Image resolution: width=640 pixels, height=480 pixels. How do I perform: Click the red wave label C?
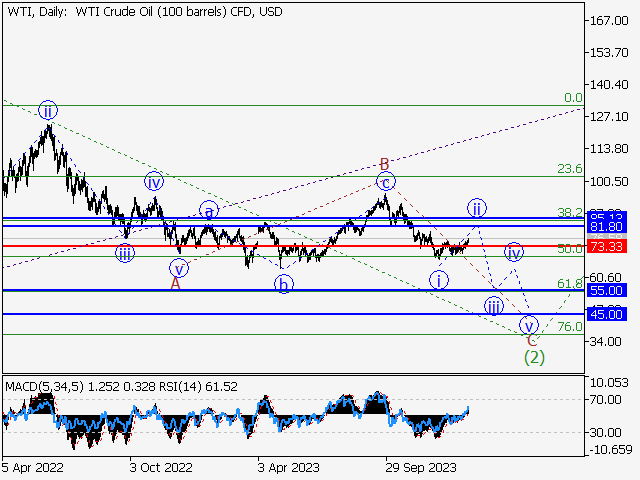tap(532, 340)
